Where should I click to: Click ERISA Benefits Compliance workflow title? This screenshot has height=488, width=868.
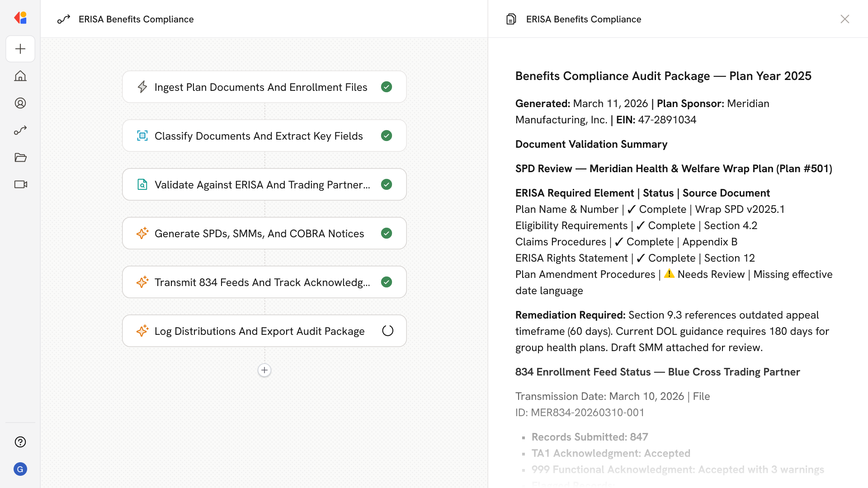coord(136,19)
